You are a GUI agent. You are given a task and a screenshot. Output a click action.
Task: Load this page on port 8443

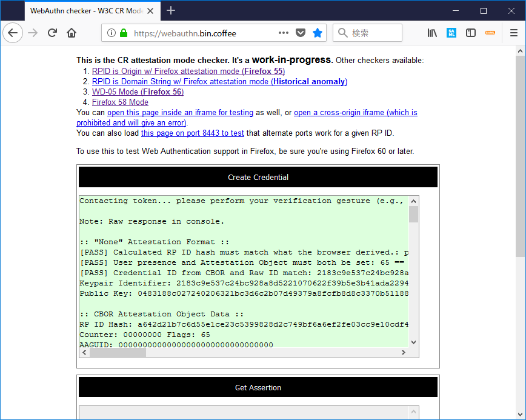coord(192,133)
